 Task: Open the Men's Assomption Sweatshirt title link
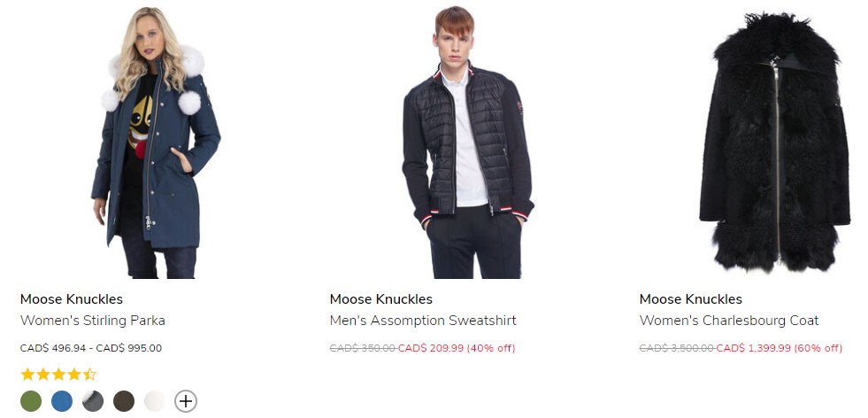423,321
